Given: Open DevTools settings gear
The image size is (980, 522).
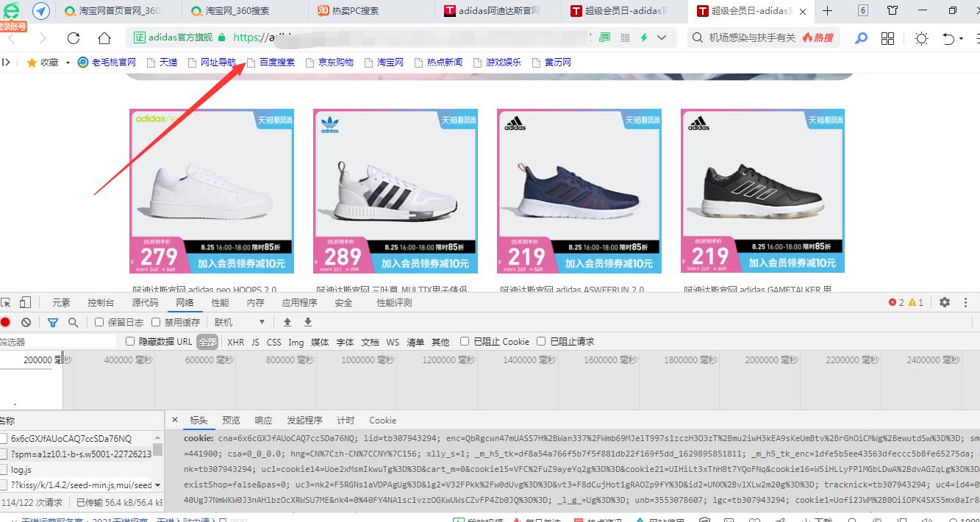Looking at the screenshot, I should pos(945,302).
